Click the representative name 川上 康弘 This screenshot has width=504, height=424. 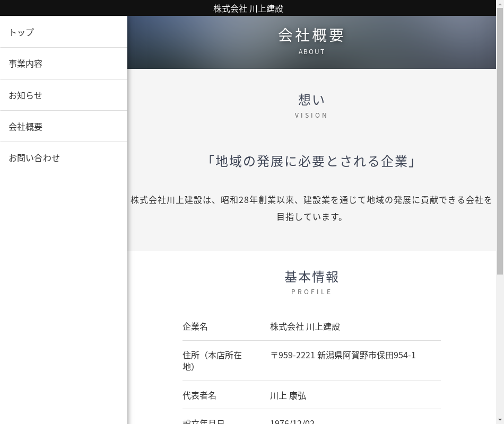(x=288, y=396)
